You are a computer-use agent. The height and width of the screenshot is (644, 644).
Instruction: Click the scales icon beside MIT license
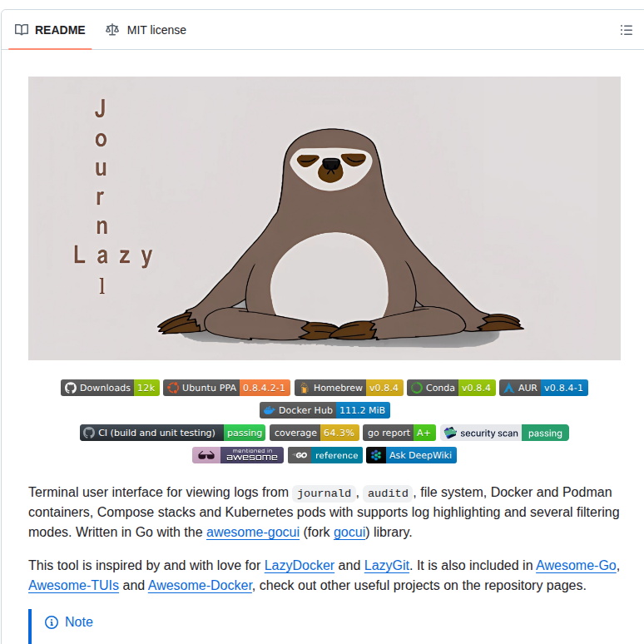click(112, 30)
